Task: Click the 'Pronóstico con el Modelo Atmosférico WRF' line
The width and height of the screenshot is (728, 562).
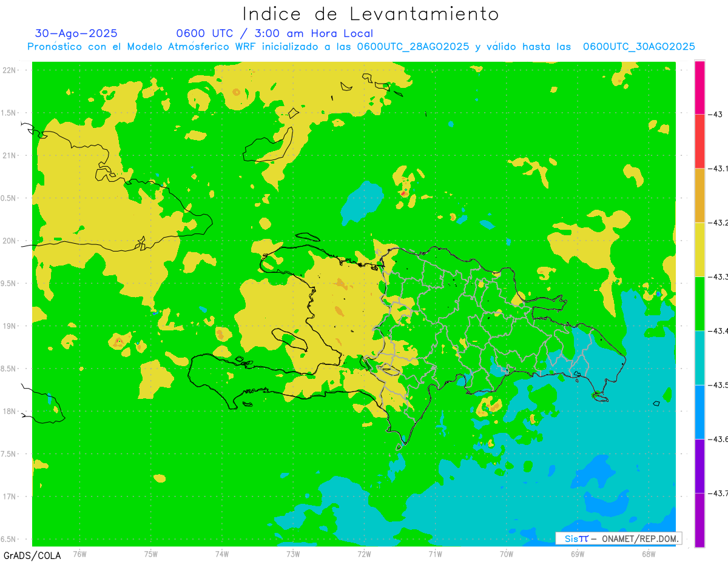Action: click(x=361, y=47)
